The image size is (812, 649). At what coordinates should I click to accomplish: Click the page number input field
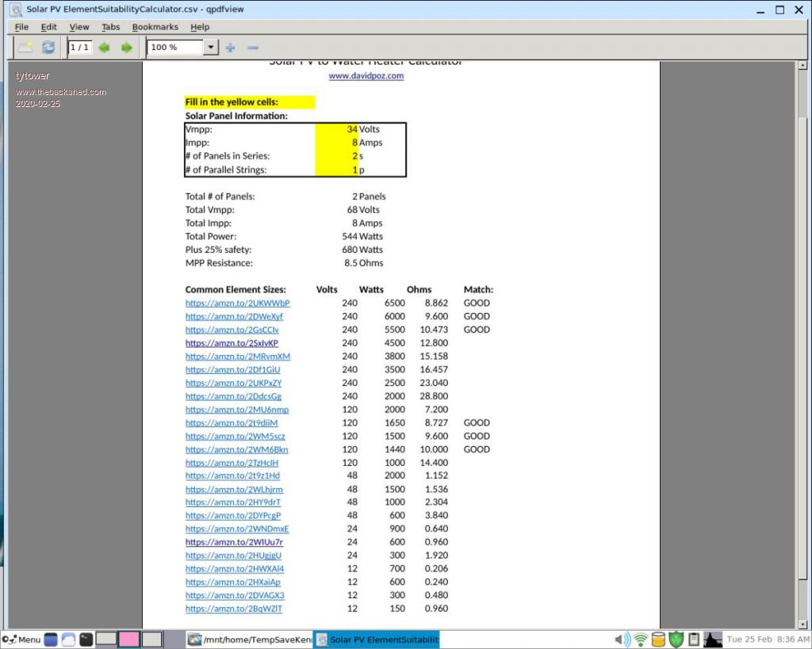coord(79,48)
